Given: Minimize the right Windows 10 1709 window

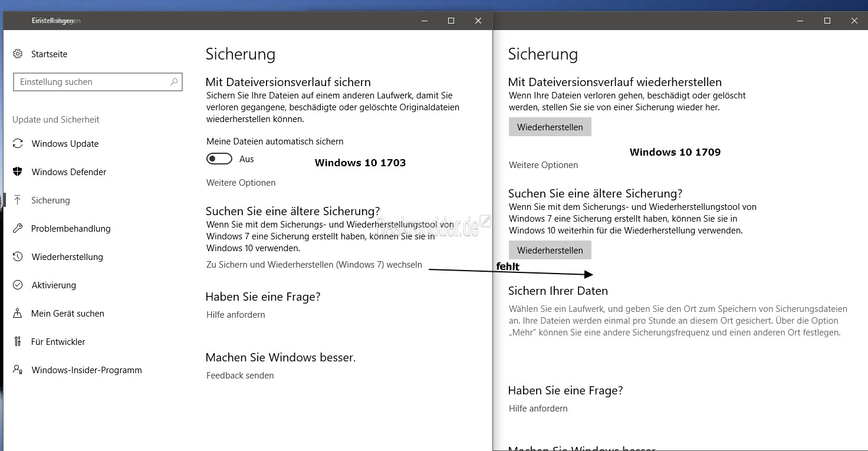Looking at the screenshot, I should coord(800,21).
